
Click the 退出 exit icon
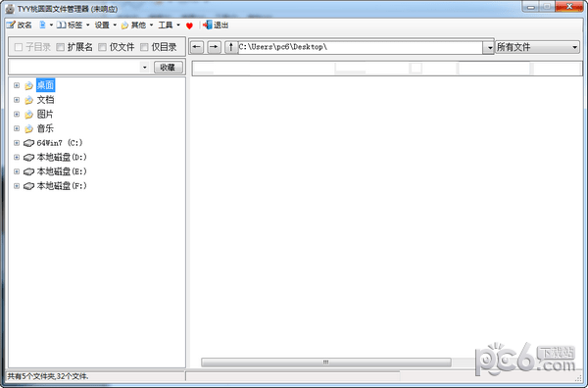(208, 25)
